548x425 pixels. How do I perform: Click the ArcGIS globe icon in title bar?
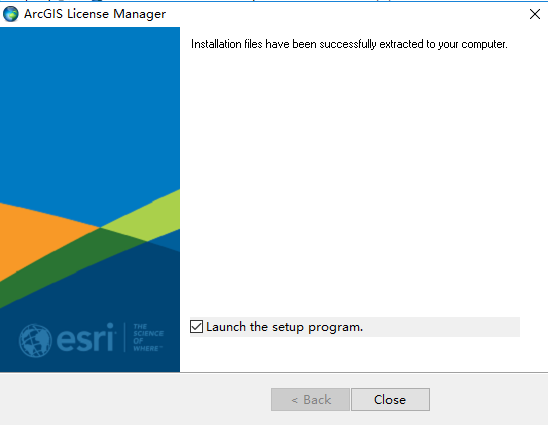click(10, 14)
